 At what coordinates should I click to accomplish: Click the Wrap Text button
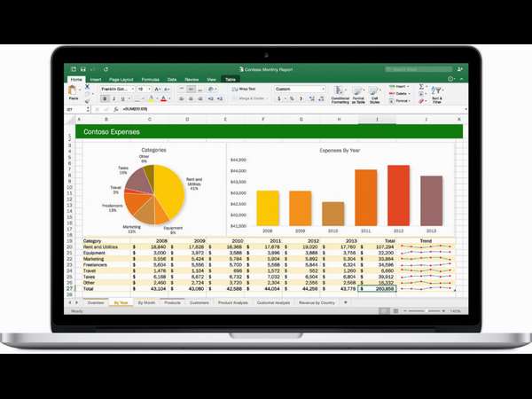(x=243, y=89)
